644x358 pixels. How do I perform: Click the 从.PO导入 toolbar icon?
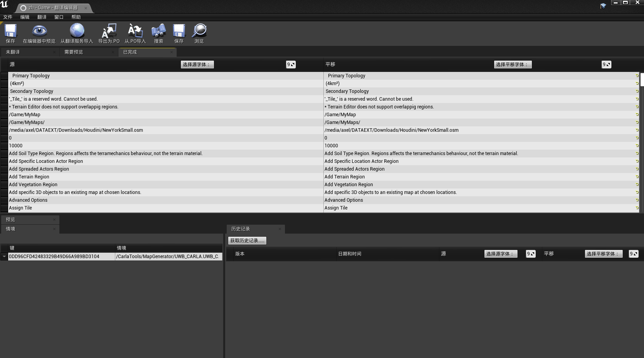click(135, 31)
